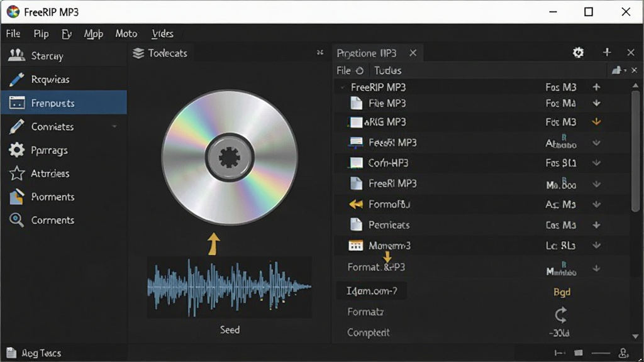Click the Bgd yellow link
644x362 pixels.
562,292
